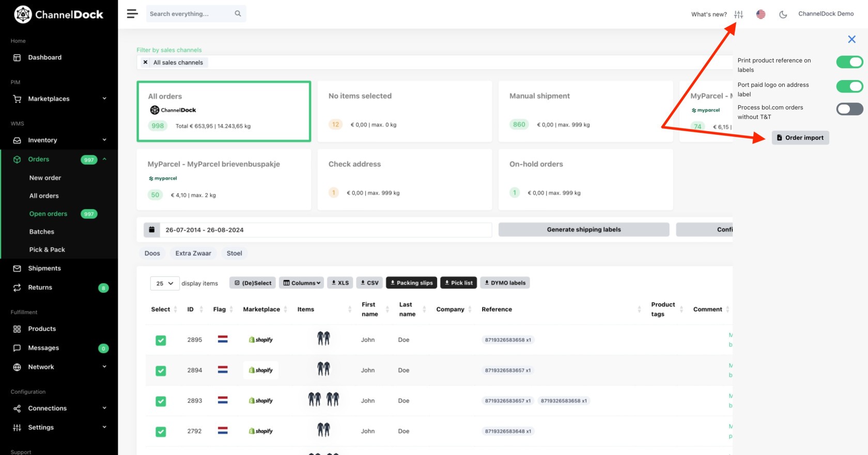Disable Port paid logo on address label
The image size is (868, 455).
click(849, 86)
